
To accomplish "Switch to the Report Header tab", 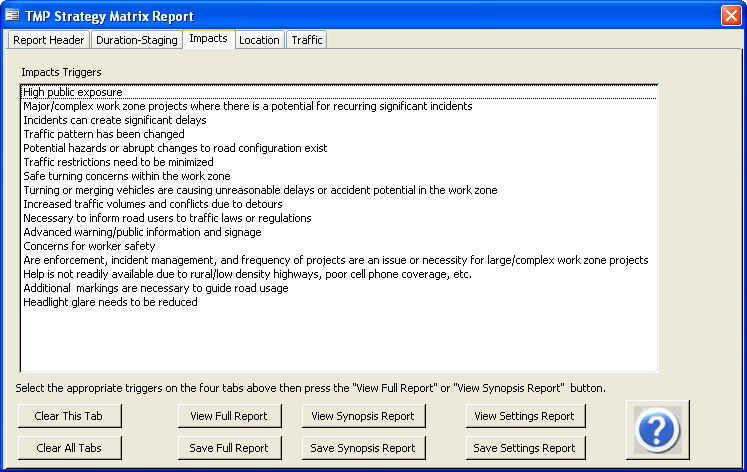I will [49, 40].
